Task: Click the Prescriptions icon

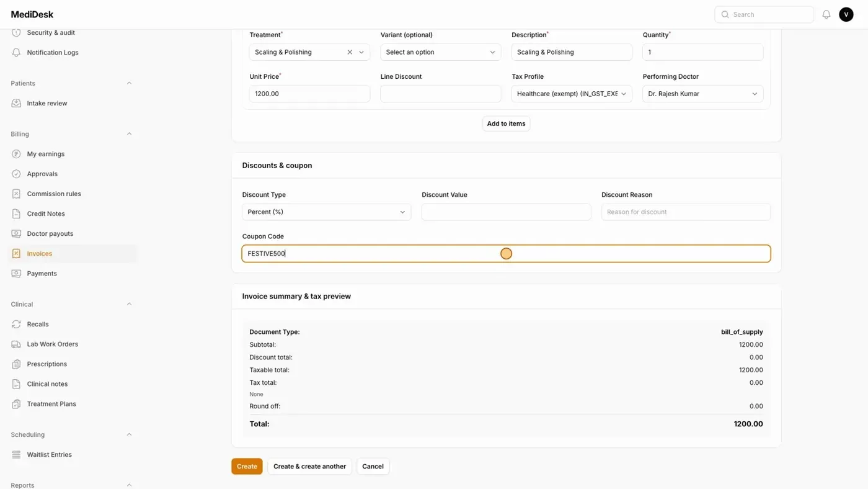Action: click(x=16, y=364)
